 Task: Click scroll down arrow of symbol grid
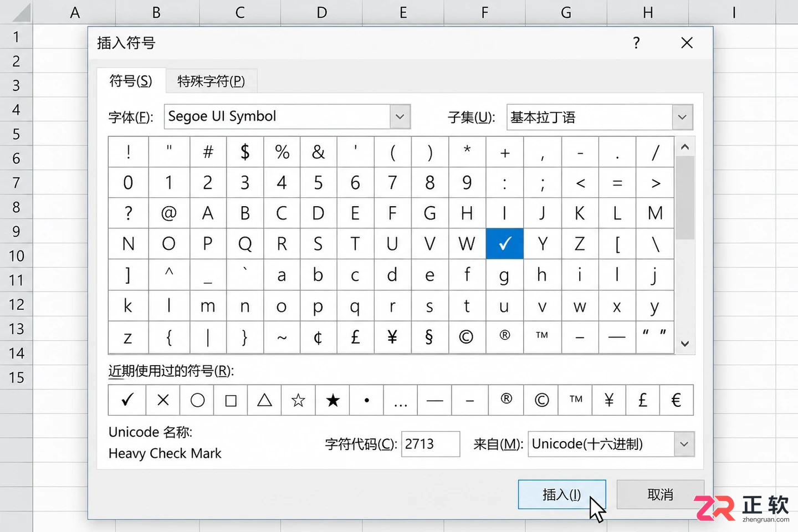point(685,344)
